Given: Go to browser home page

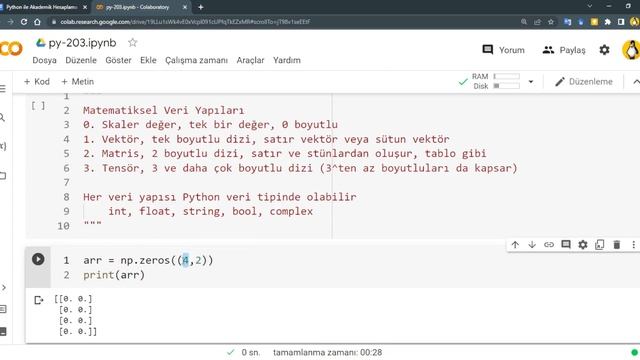Looking at the screenshot, I should click(37, 22).
